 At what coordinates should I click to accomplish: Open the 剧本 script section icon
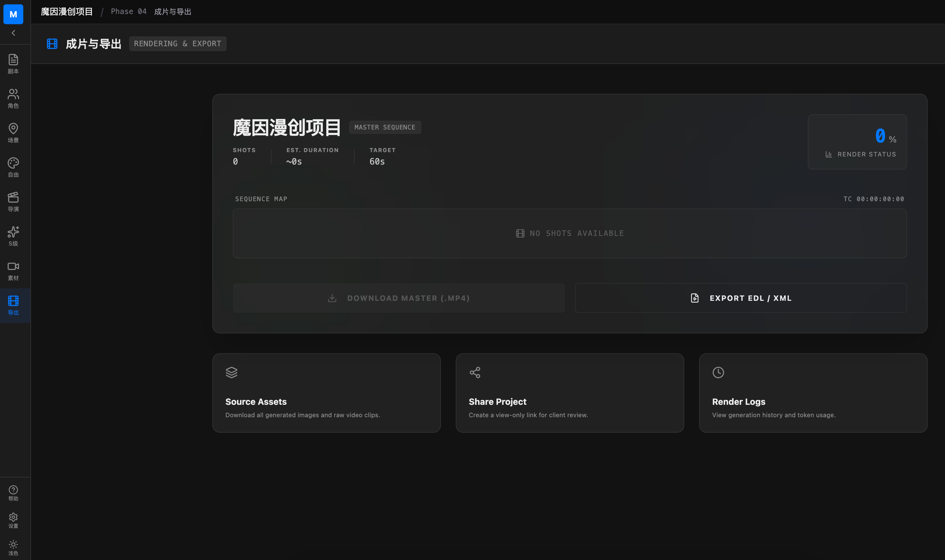point(13,63)
